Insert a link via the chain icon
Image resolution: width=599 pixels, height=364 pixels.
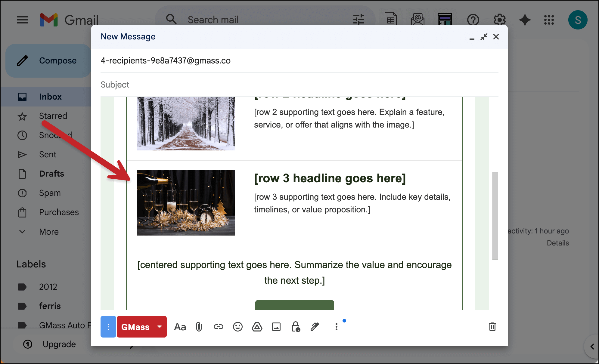click(x=218, y=327)
